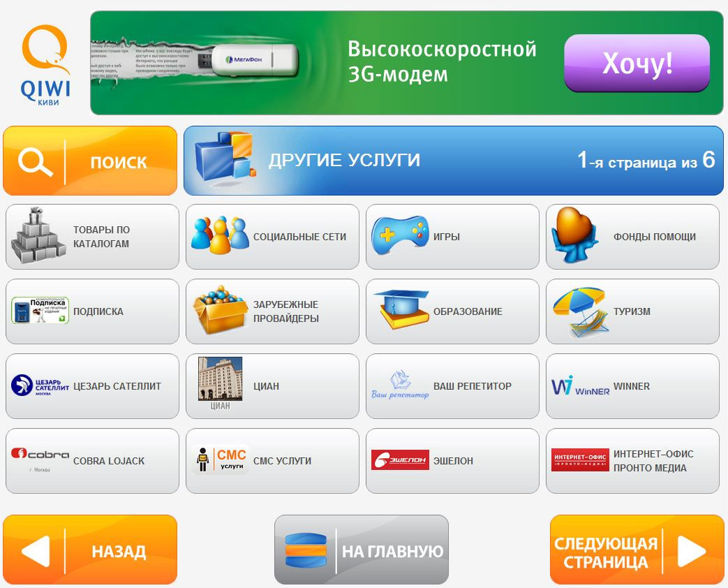Click the left arrow on Назад
Viewport: 728px width, 588px height.
(36, 551)
